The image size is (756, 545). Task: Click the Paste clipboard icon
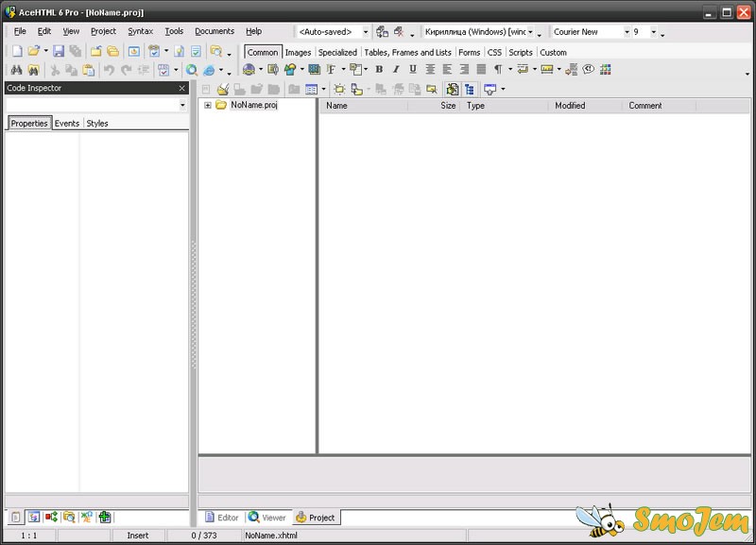tap(88, 70)
